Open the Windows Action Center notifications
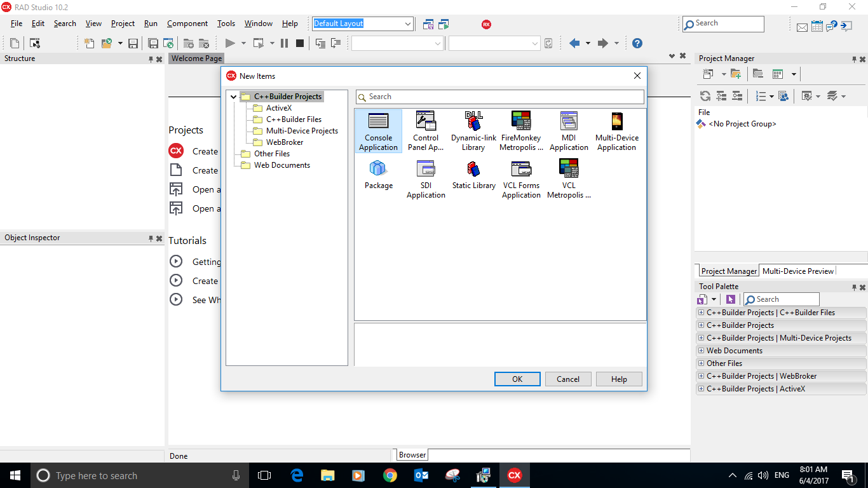Image resolution: width=868 pixels, height=488 pixels. [x=848, y=475]
